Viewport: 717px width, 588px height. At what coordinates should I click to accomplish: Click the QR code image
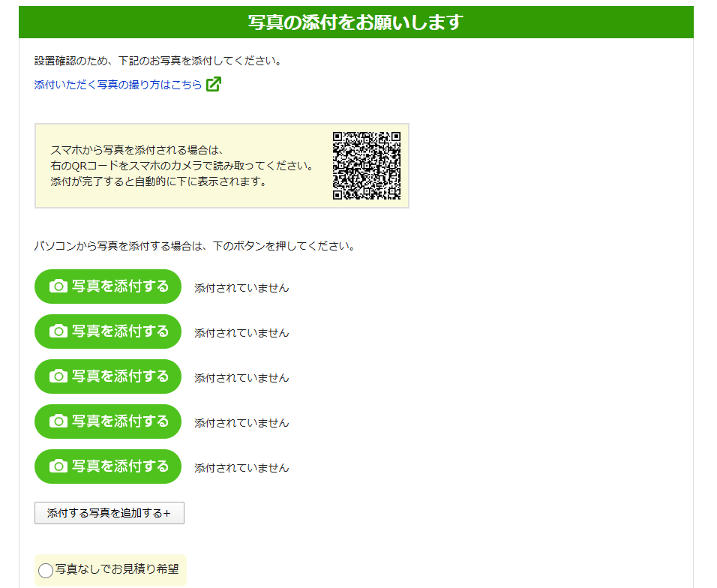click(x=367, y=166)
